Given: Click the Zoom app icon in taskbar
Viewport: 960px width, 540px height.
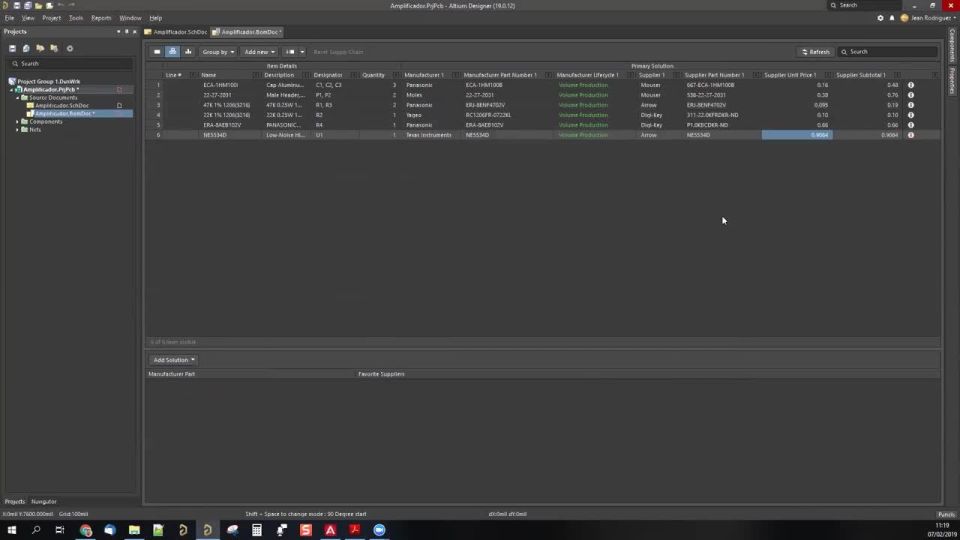Looking at the screenshot, I should tap(380, 530).
